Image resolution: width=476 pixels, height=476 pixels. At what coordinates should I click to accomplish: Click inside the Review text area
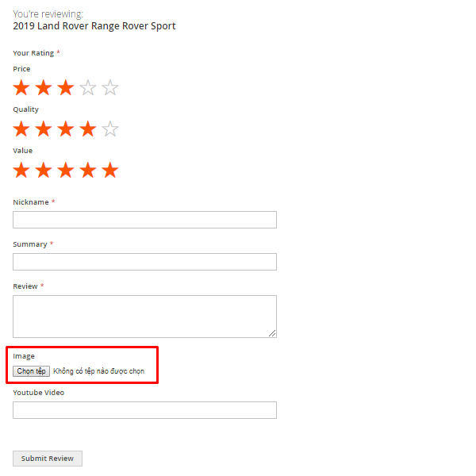[x=144, y=316]
